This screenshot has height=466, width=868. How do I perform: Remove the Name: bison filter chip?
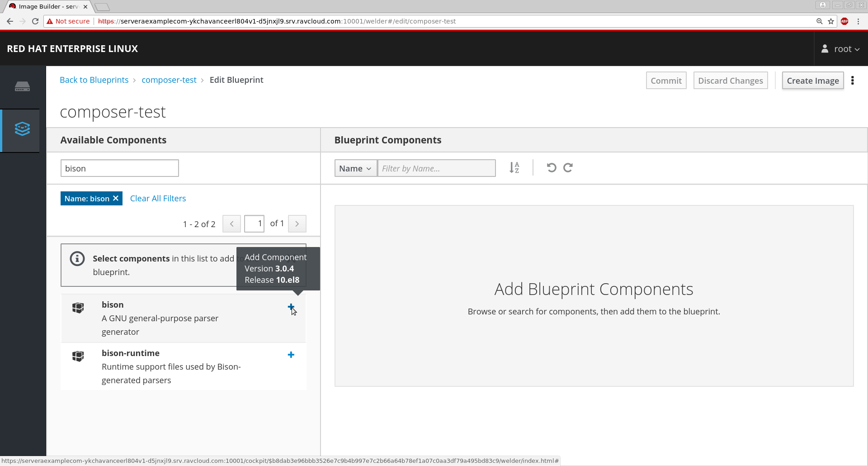(x=116, y=198)
